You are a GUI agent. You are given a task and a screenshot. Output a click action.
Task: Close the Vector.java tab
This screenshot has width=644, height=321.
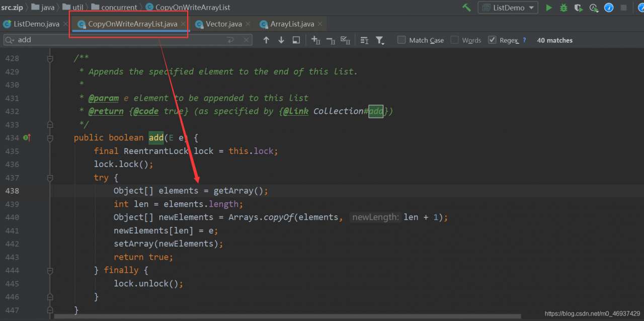tap(248, 24)
